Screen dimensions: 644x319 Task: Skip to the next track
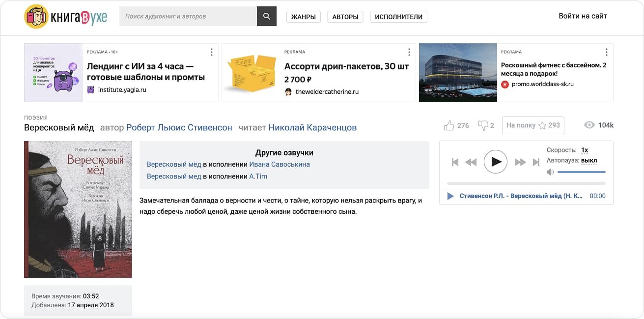(536, 162)
